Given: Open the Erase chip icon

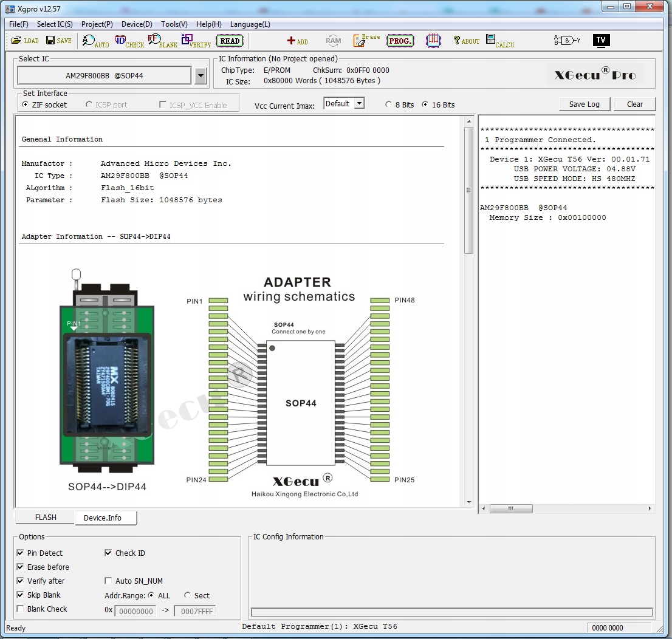Looking at the screenshot, I should point(365,41).
